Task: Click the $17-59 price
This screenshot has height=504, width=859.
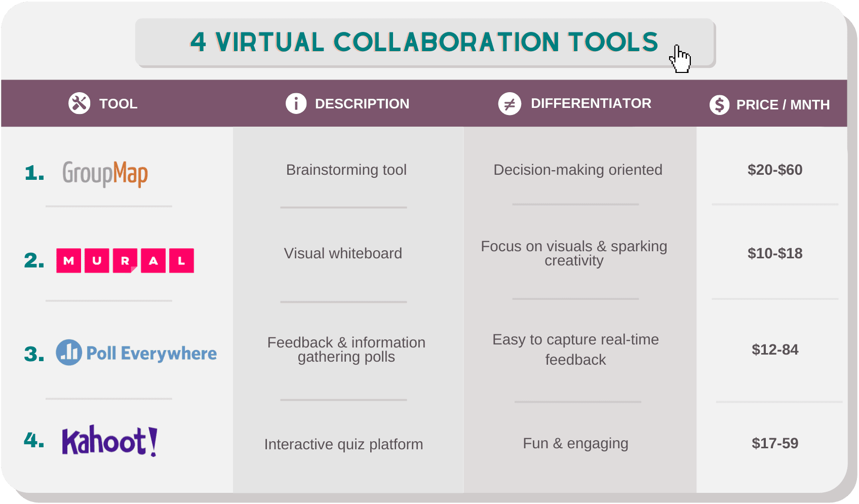Action: (775, 443)
